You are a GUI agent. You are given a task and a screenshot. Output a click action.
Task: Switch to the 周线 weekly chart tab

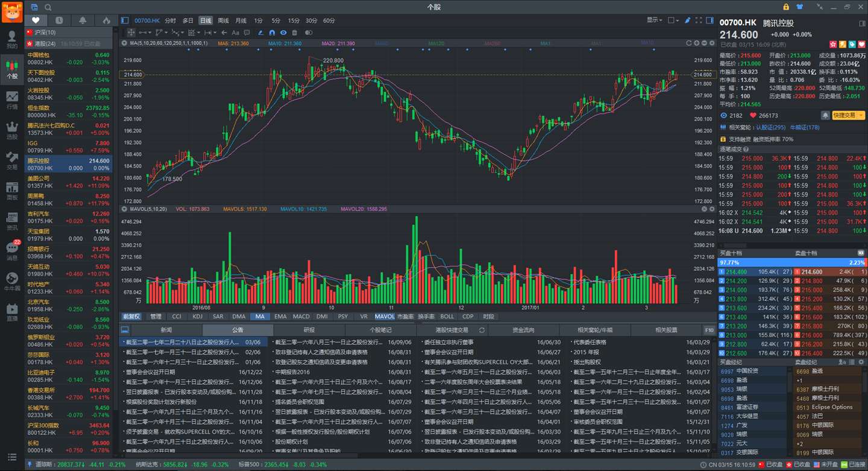coord(224,21)
